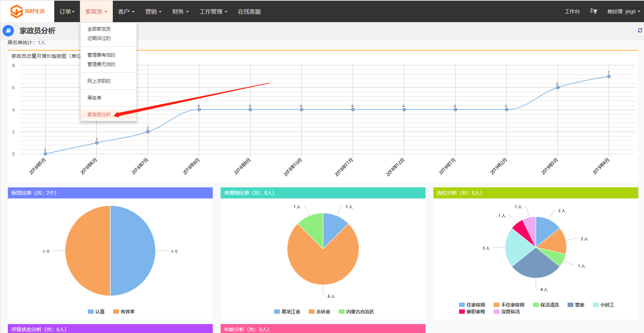Click the 2018年6月 data point
The width and height of the screenshot is (644, 333).
click(97, 143)
